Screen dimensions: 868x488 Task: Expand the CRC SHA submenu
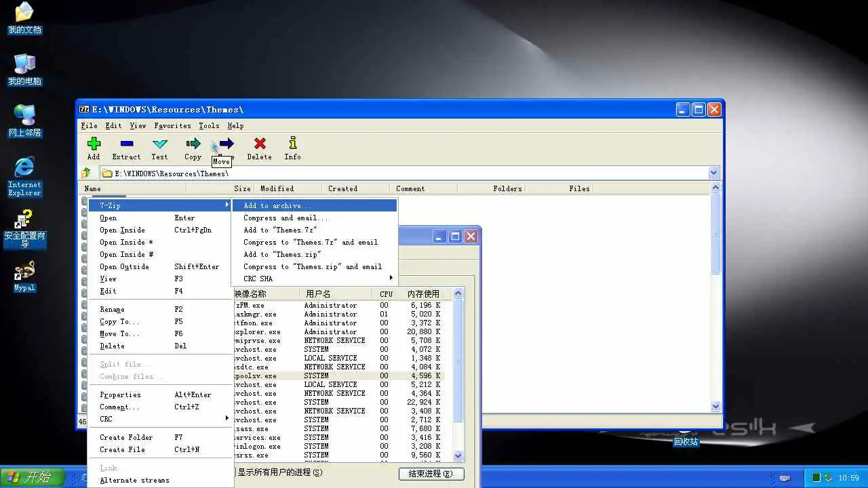tap(315, 279)
